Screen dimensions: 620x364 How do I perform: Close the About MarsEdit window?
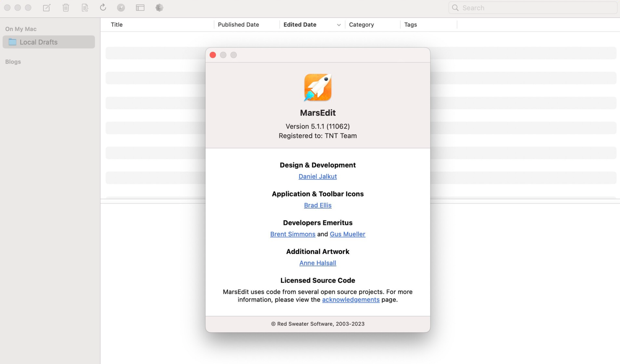click(213, 55)
